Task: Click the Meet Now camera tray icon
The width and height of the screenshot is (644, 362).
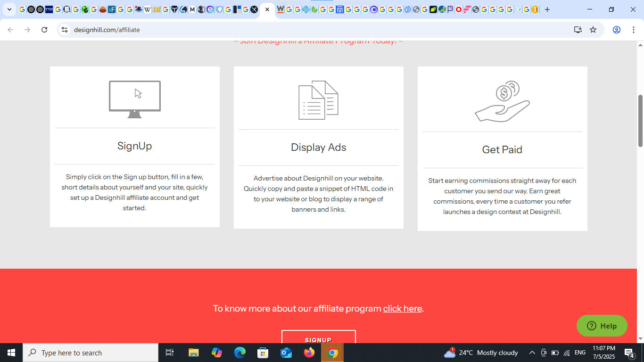Action: [x=544, y=353]
